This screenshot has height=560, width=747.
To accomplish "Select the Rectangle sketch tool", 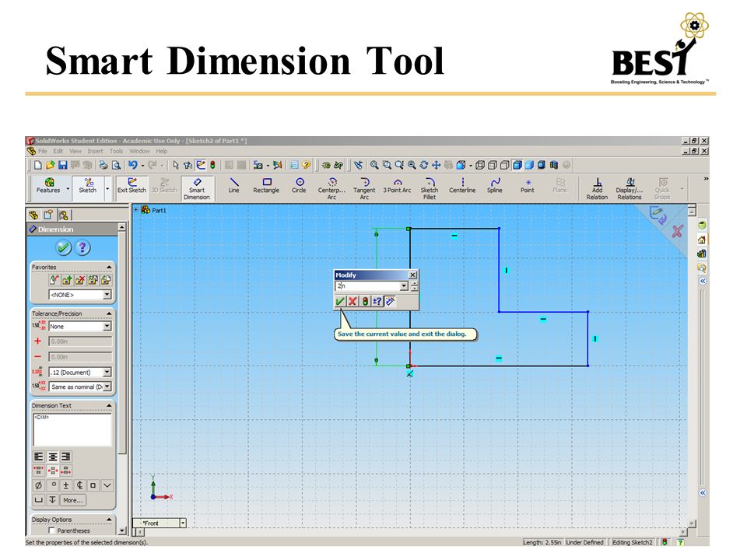I will click(x=266, y=186).
